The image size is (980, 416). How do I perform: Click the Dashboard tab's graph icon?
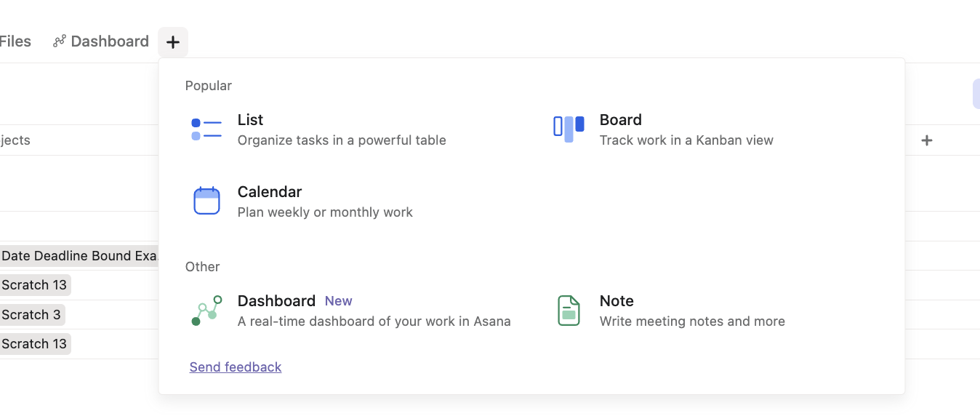pos(60,41)
